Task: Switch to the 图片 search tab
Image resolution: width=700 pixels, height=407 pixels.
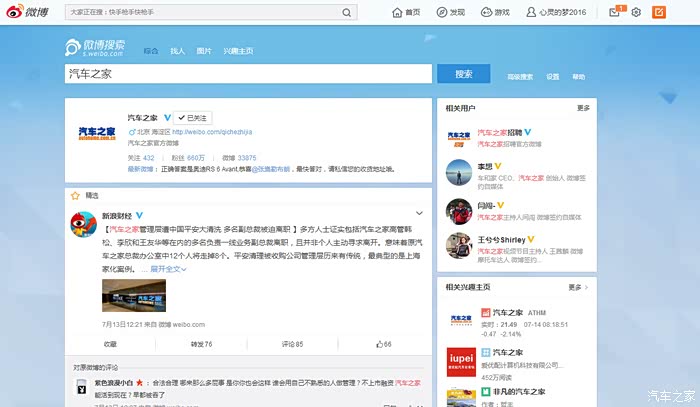Action: click(x=204, y=51)
